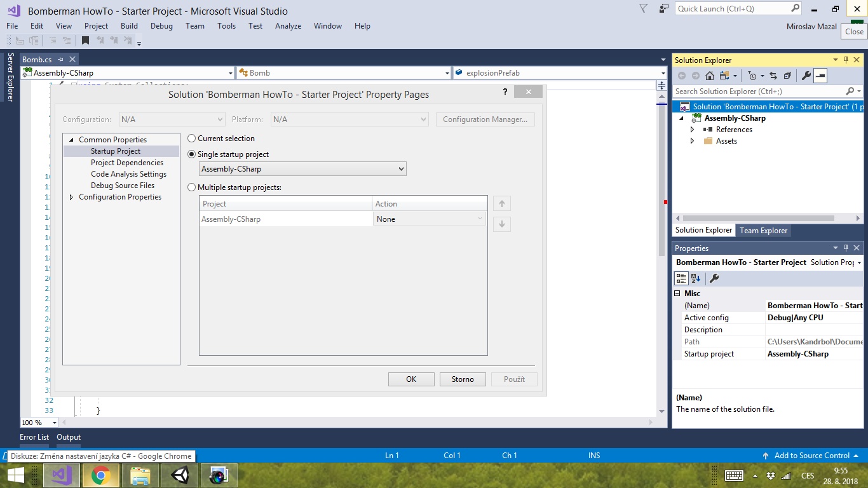Open the Unity icon in the taskbar
The height and width of the screenshot is (488, 868).
(x=180, y=475)
